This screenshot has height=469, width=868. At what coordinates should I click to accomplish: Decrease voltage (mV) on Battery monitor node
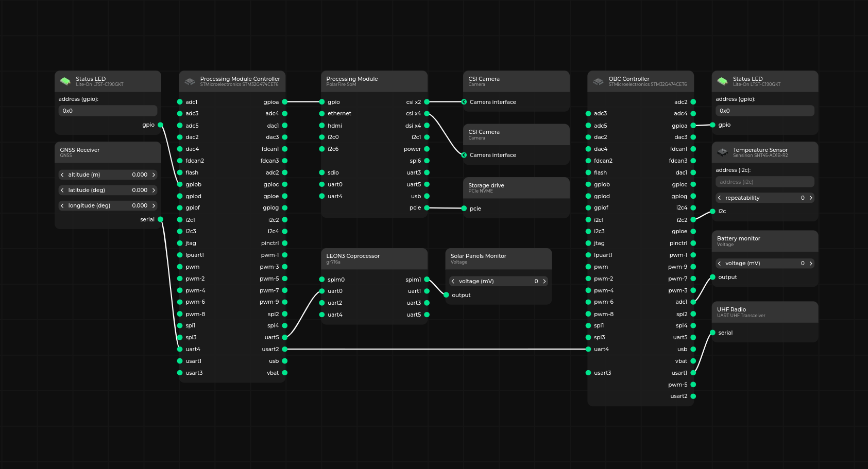[x=720, y=263]
